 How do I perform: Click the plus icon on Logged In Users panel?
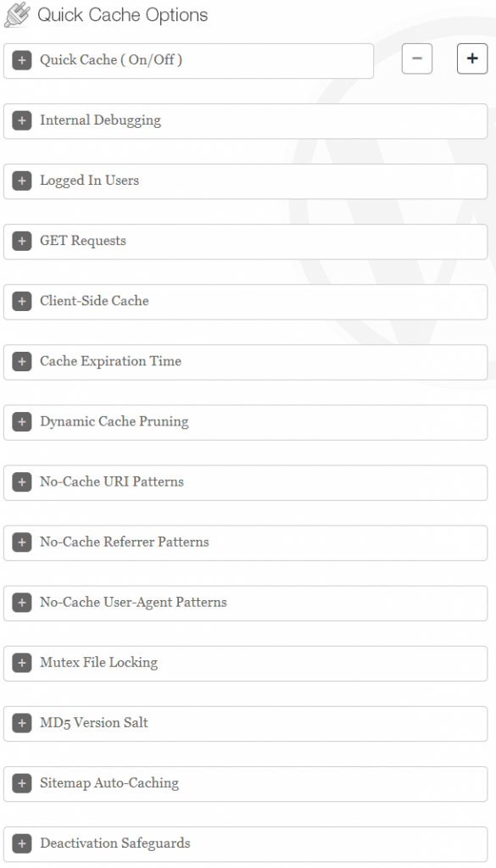tap(21, 181)
